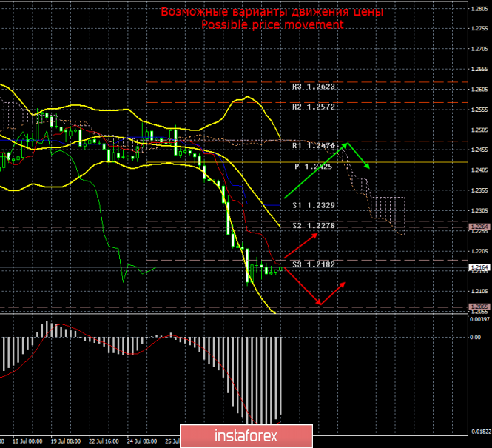Click the 1.2355 price axis value
The width and height of the screenshot is (492, 448).
click(x=479, y=190)
